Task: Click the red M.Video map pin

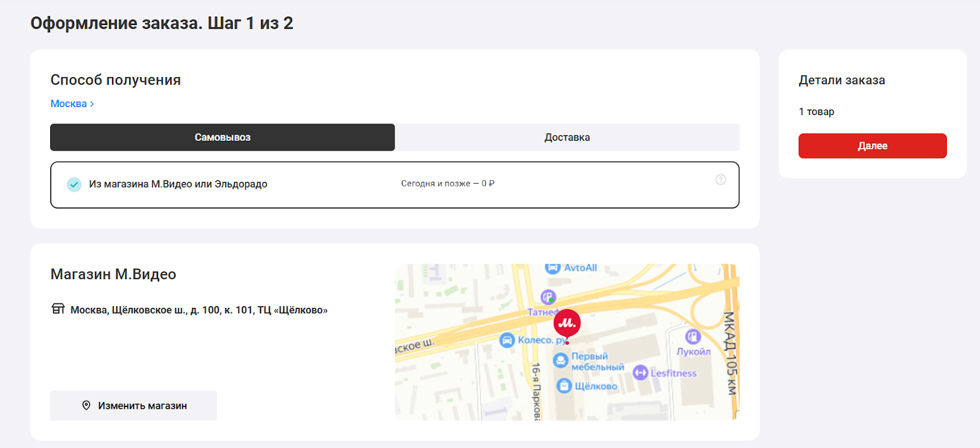Action: (567, 324)
